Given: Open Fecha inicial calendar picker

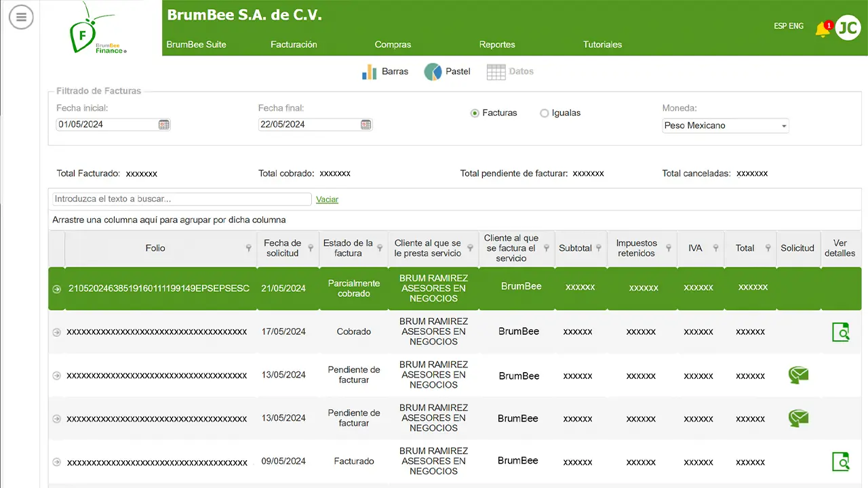Looking at the screenshot, I should (163, 125).
